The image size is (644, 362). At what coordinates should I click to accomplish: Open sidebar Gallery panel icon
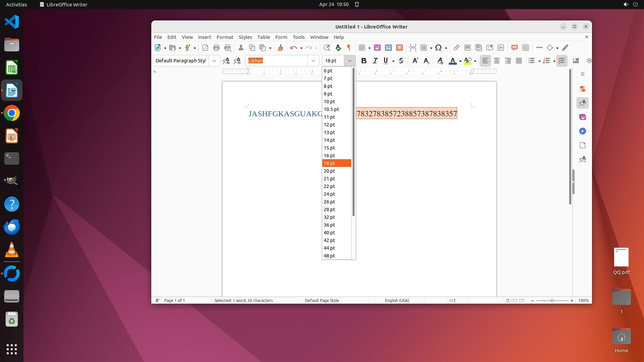[583, 117]
